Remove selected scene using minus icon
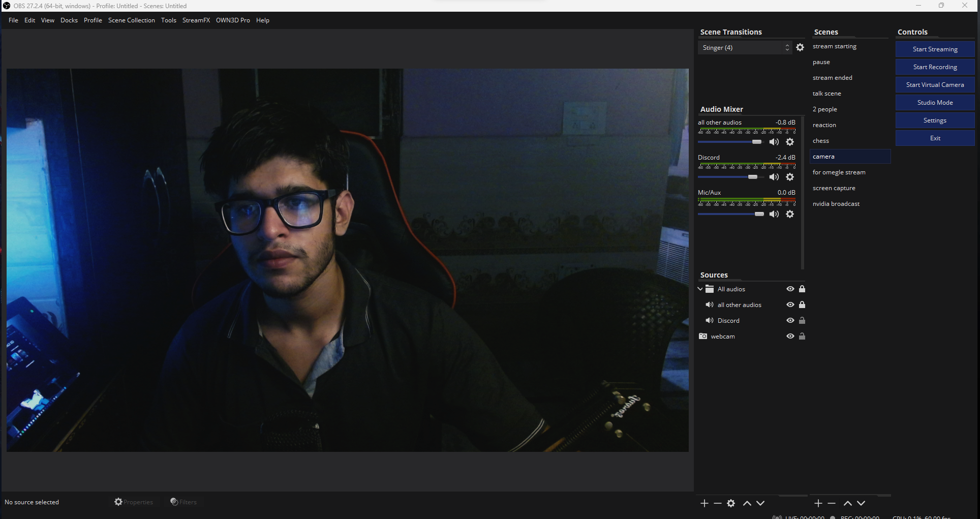The width and height of the screenshot is (980, 519). tap(832, 503)
